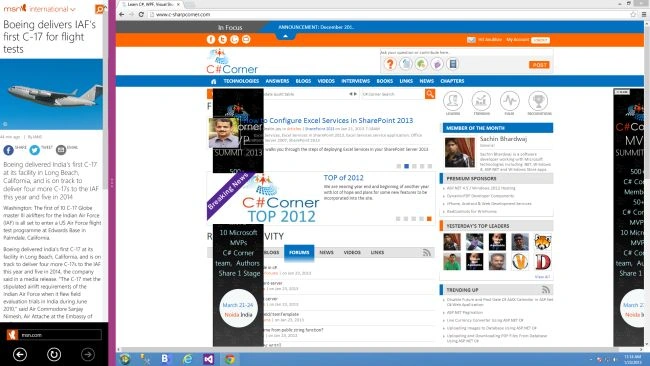The image size is (650, 366).
Task: Tweet the MSN Boeing article
Action: pyautogui.click(x=34, y=150)
